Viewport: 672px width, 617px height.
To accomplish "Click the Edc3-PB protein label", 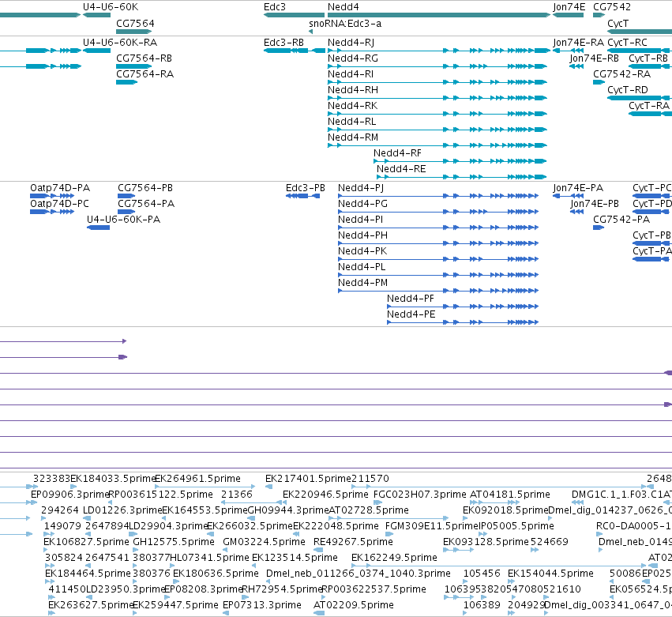I will 305,188.
